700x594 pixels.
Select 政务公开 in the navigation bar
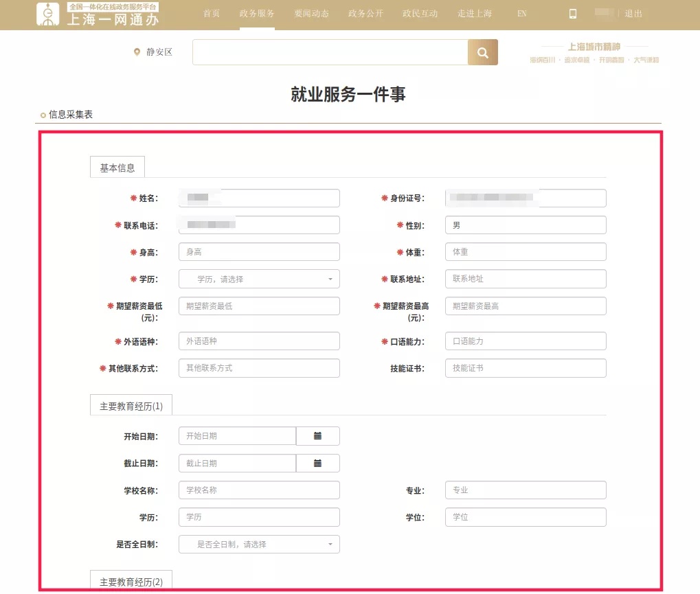pos(365,14)
